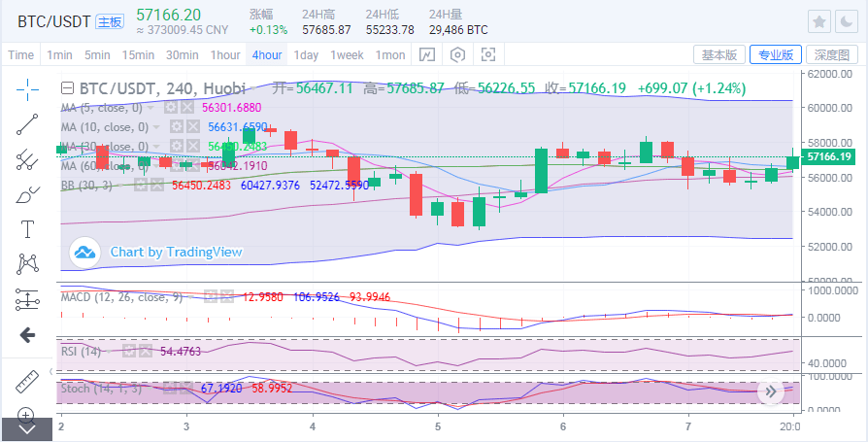The width and height of the screenshot is (868, 442).
Task: Switch to the 基本版 chart version
Action: [719, 54]
